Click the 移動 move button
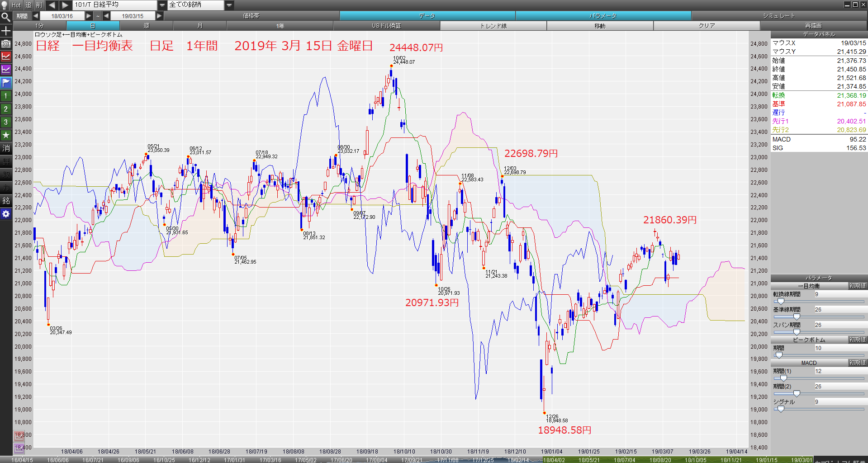Image resolution: width=868 pixels, height=463 pixels. 600,26
